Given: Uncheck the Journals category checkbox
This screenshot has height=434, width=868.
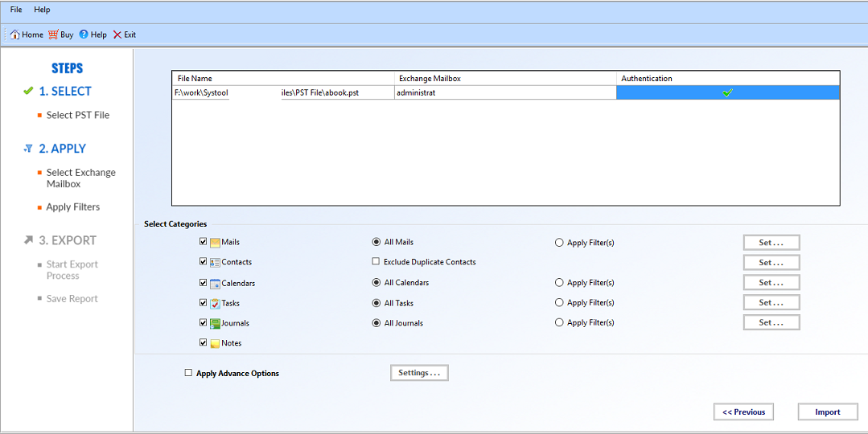Looking at the screenshot, I should point(204,322).
